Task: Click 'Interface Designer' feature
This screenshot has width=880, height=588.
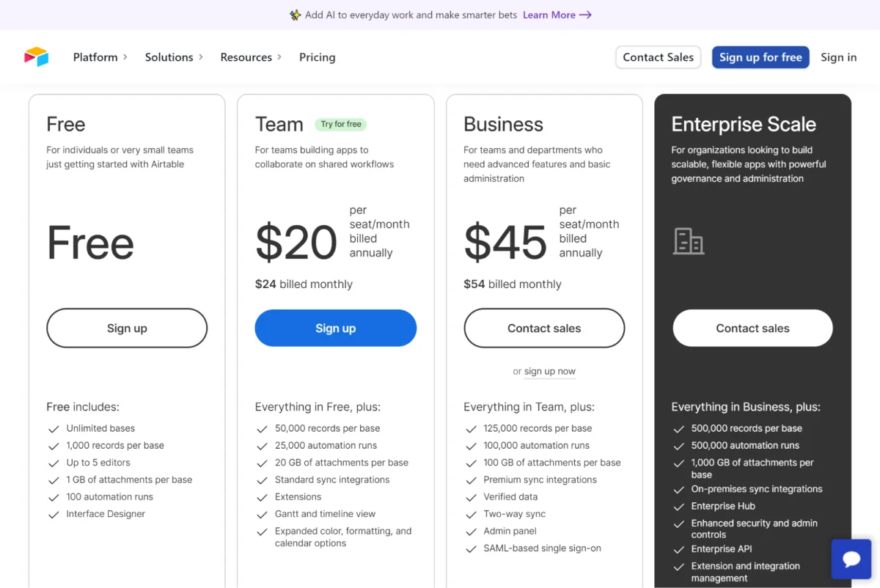Action: 106,514
